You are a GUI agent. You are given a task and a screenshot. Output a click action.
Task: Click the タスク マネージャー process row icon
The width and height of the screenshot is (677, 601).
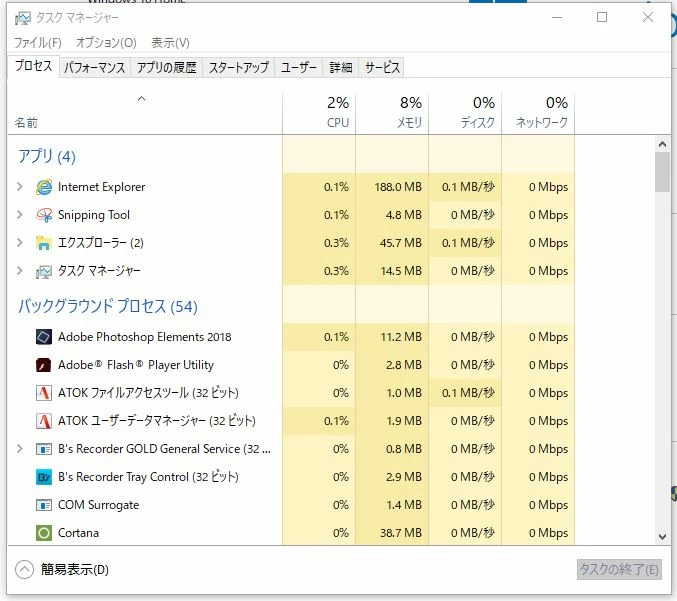click(44, 271)
